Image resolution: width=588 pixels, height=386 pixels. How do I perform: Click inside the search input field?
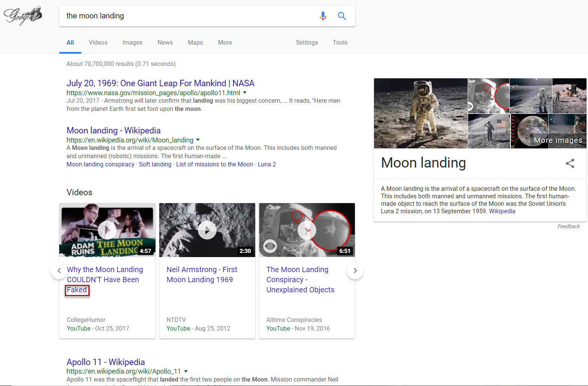click(187, 16)
